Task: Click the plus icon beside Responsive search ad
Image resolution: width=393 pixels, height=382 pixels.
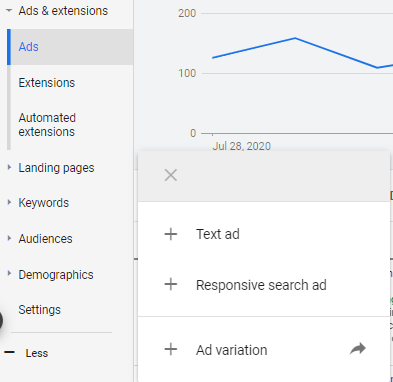Action: coord(171,285)
